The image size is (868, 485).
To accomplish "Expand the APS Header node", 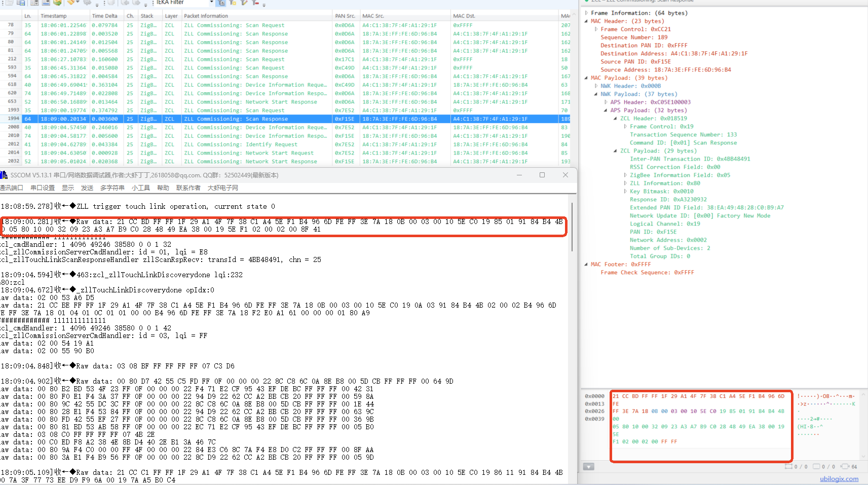I will pyautogui.click(x=606, y=102).
